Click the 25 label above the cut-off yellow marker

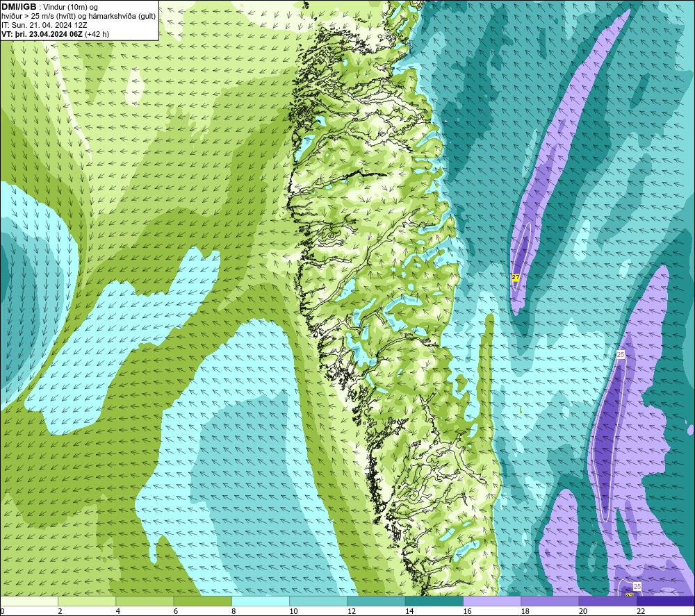(637, 586)
